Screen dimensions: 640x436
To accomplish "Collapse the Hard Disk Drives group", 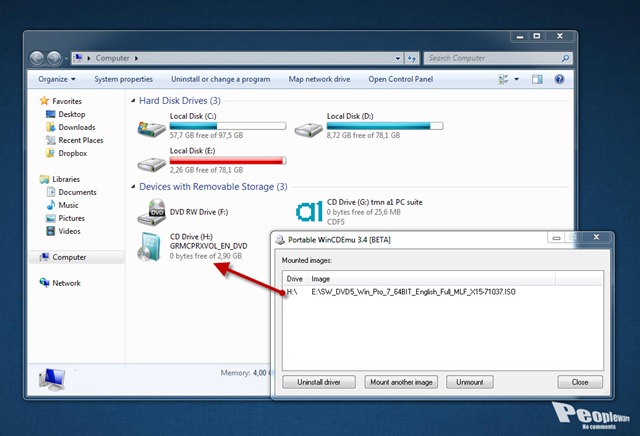I will point(133,100).
